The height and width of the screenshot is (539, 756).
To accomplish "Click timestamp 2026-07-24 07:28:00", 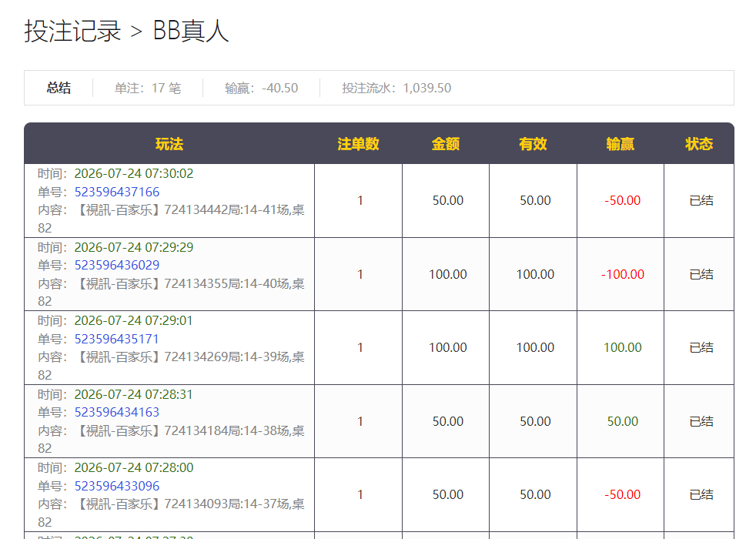I will pos(133,467).
